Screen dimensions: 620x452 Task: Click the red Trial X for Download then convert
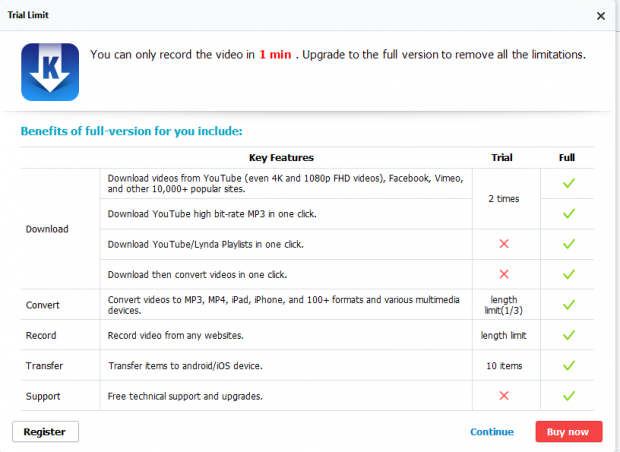point(503,274)
